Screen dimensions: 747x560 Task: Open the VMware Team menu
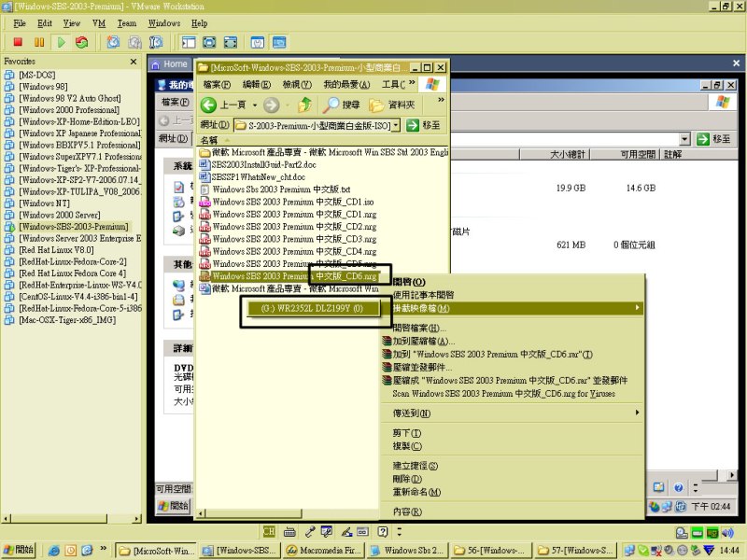pyautogui.click(x=127, y=23)
